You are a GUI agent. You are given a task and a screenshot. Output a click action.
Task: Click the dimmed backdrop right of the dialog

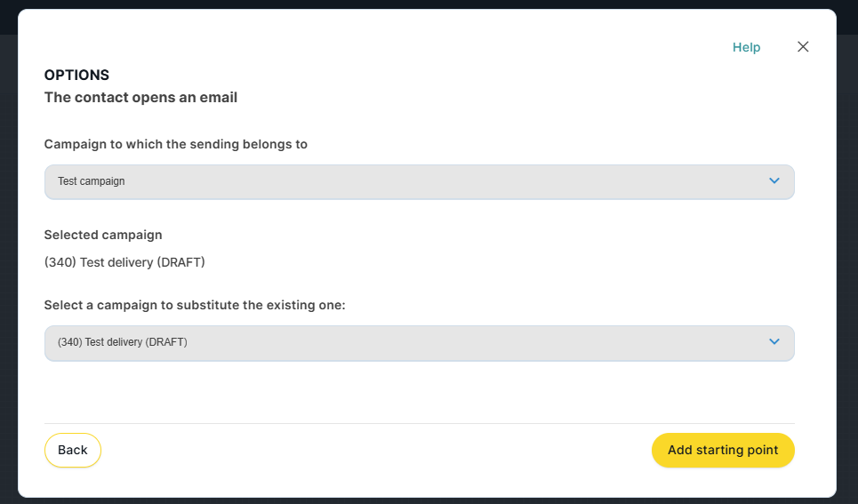[847, 267]
